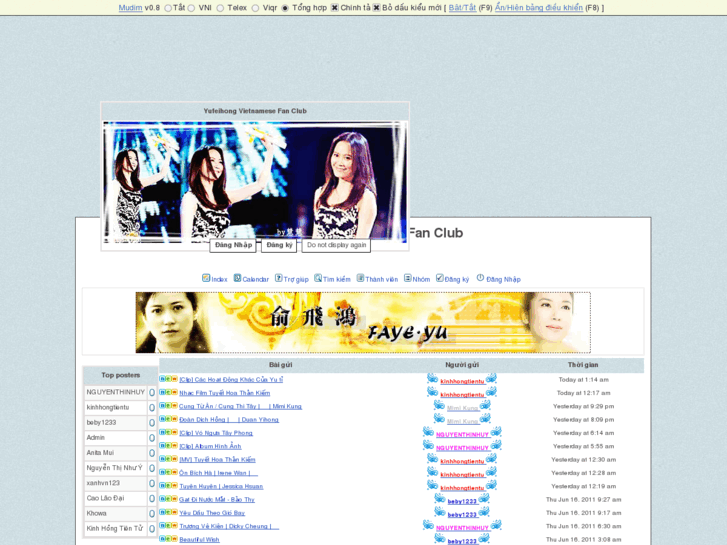Screen dimensions: 727x545
Task: Toggle the Bỏ dấu kiểu mới checkbox
Action: pos(376,8)
